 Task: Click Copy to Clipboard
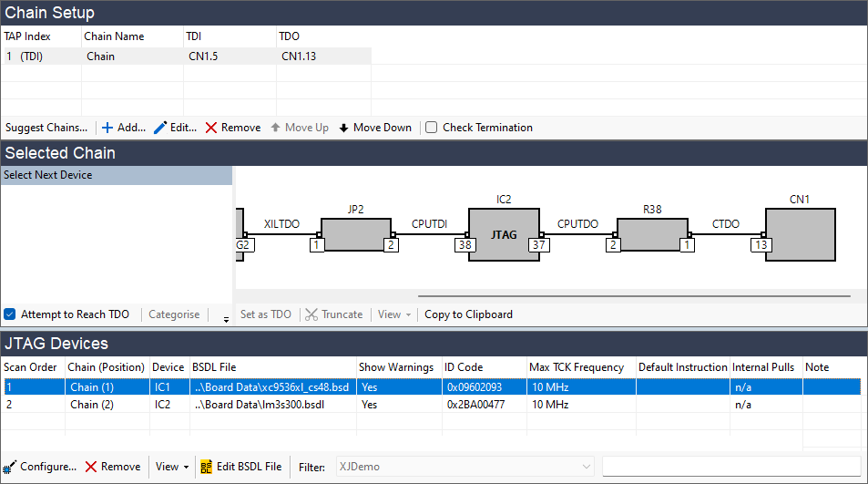click(468, 314)
